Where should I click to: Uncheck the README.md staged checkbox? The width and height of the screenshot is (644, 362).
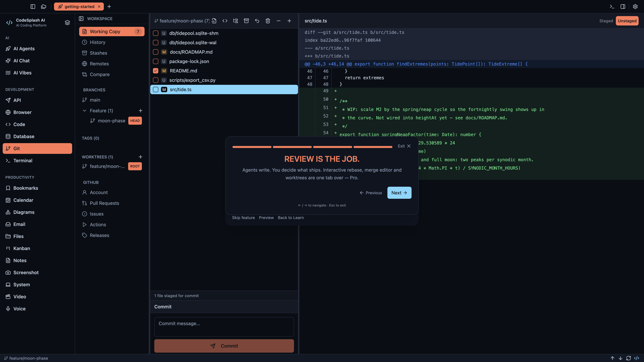(x=155, y=71)
